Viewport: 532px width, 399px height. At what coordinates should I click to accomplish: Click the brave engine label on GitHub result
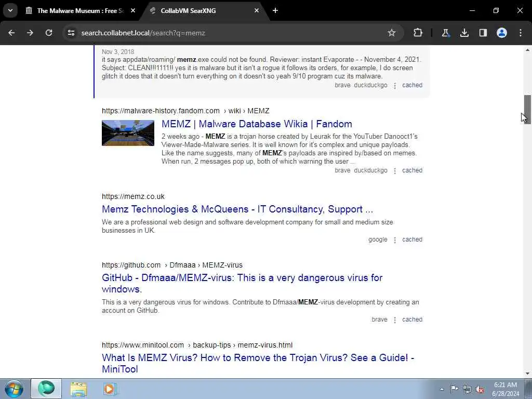(379, 320)
